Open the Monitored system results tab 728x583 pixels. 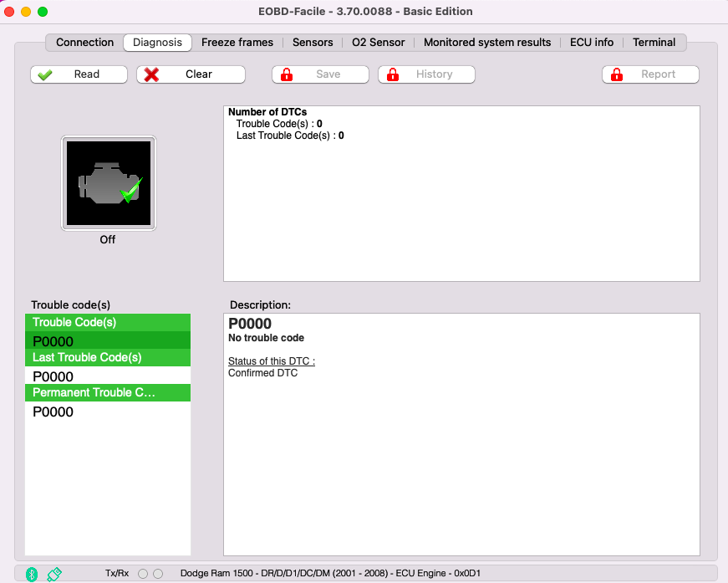(x=487, y=43)
